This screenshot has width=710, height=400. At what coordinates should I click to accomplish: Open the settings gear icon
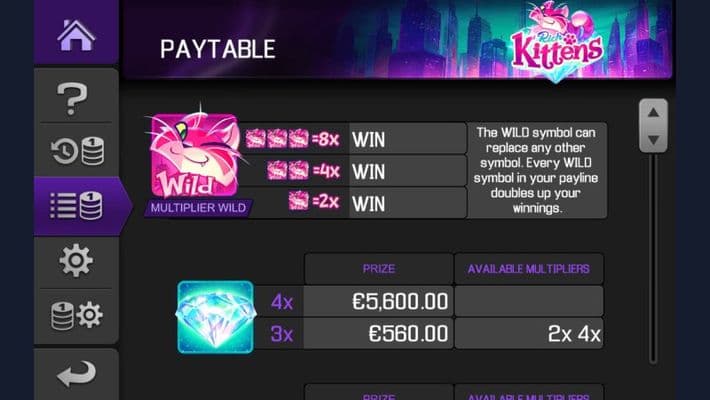[76, 260]
